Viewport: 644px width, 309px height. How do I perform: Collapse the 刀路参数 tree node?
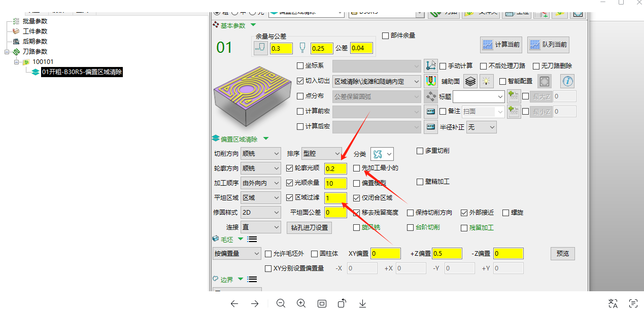[x=7, y=52]
